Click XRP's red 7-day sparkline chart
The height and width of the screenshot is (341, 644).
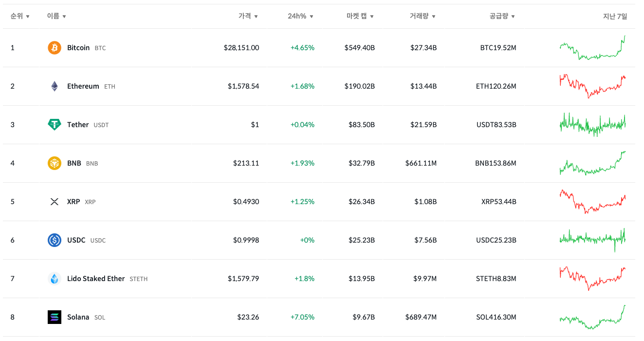pyautogui.click(x=592, y=202)
